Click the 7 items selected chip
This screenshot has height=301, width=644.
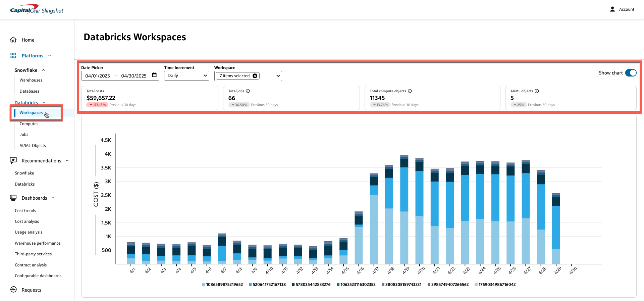[x=237, y=76]
